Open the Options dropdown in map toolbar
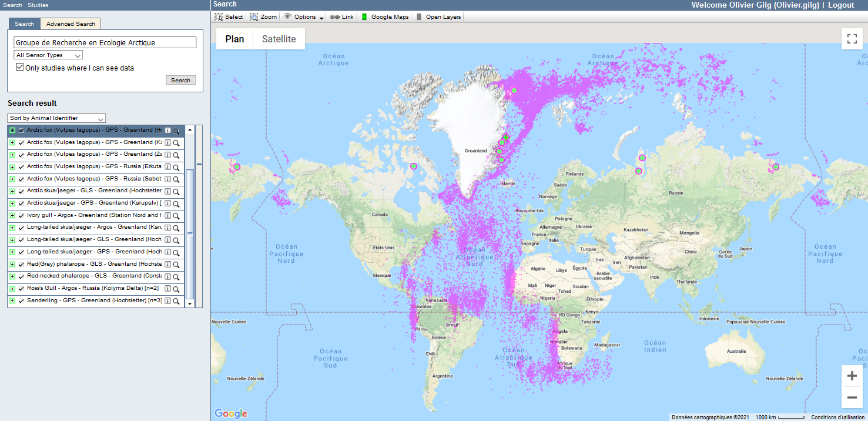 (304, 17)
